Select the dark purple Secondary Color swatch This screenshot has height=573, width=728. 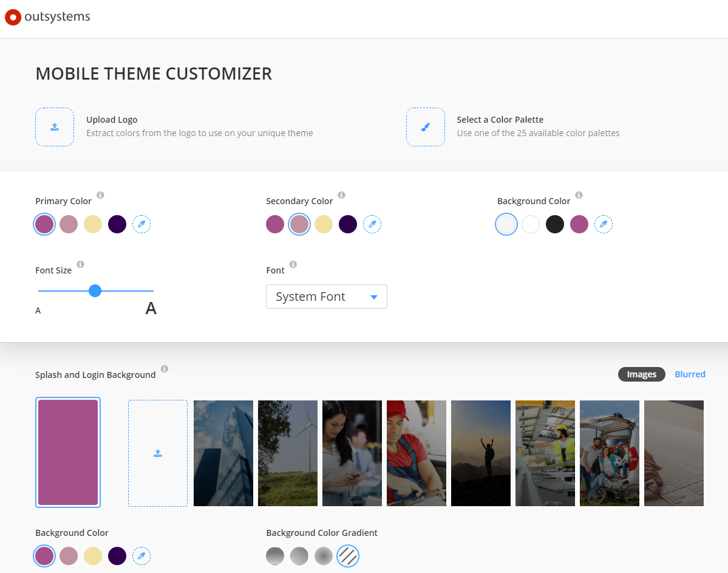coord(348,224)
